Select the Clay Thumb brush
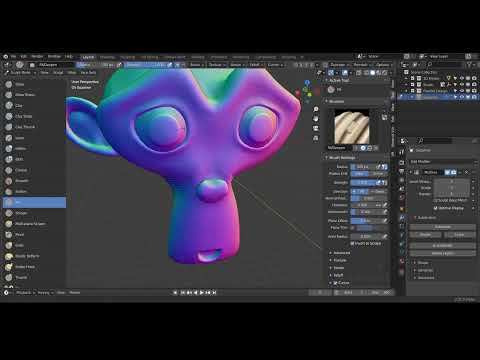This screenshot has width=480, height=360. coord(34,127)
